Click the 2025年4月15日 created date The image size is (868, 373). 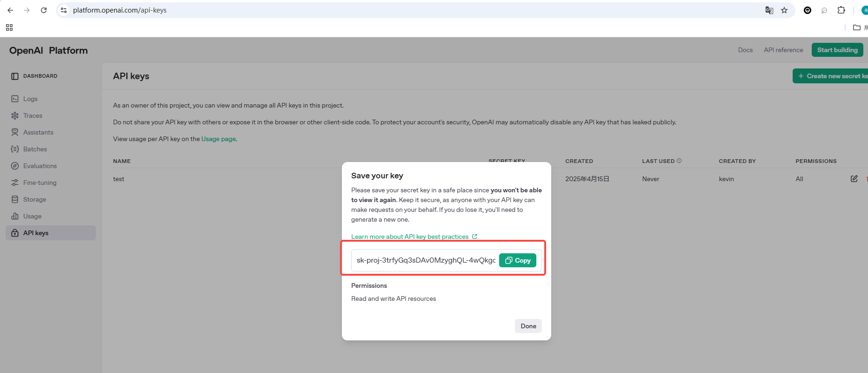click(587, 179)
